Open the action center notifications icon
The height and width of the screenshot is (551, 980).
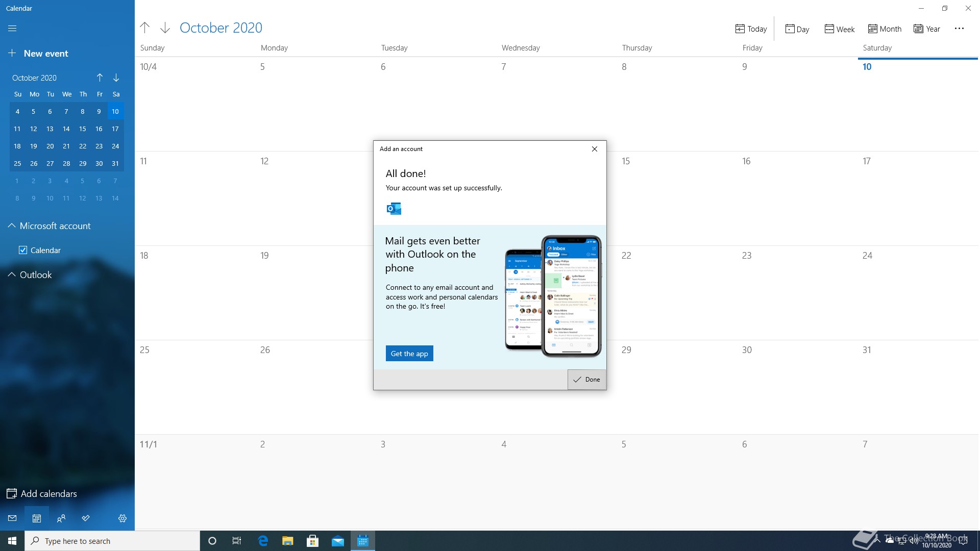(x=963, y=541)
